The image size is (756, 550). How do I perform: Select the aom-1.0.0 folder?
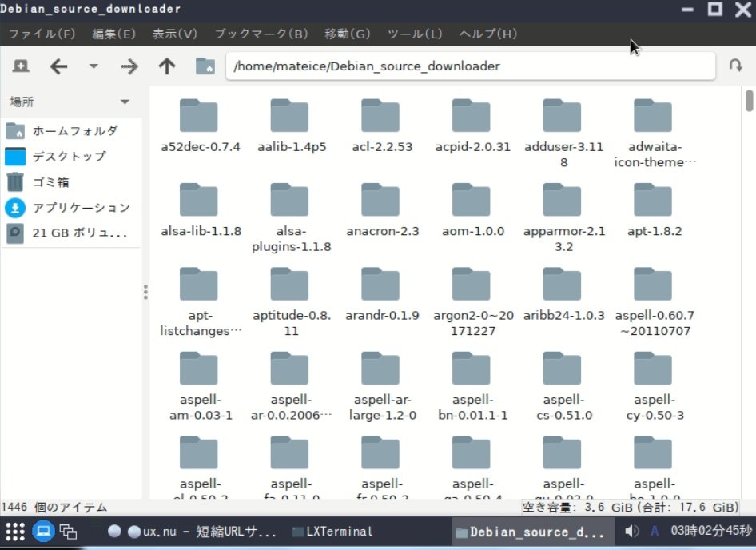(472, 210)
